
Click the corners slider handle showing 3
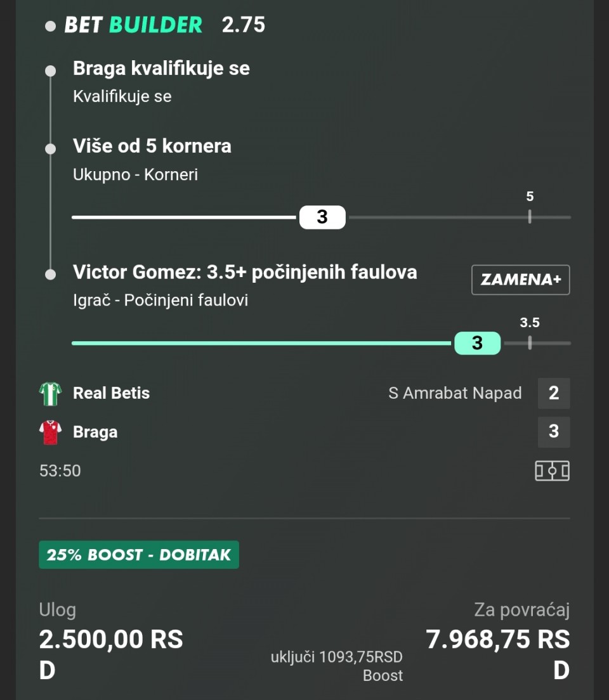coord(322,217)
